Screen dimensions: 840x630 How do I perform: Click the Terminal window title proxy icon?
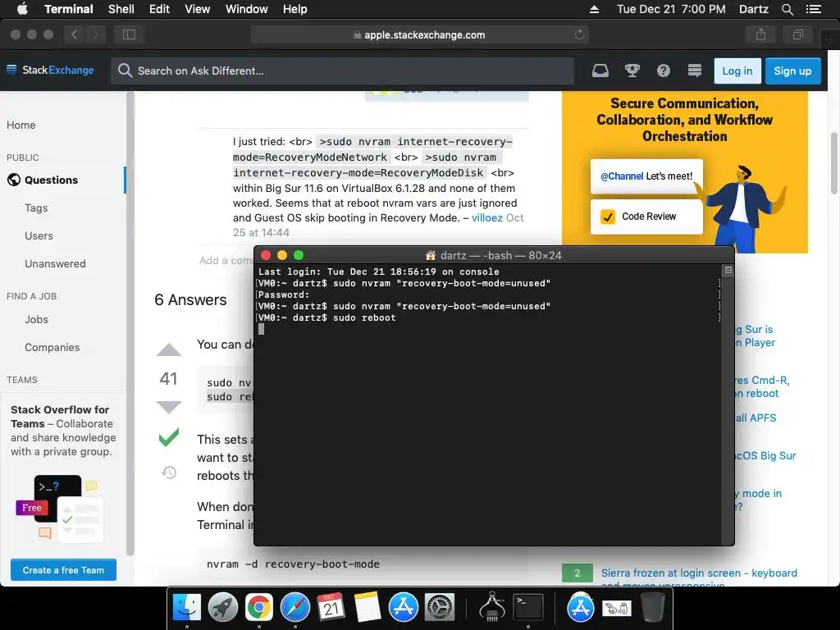(x=430, y=256)
